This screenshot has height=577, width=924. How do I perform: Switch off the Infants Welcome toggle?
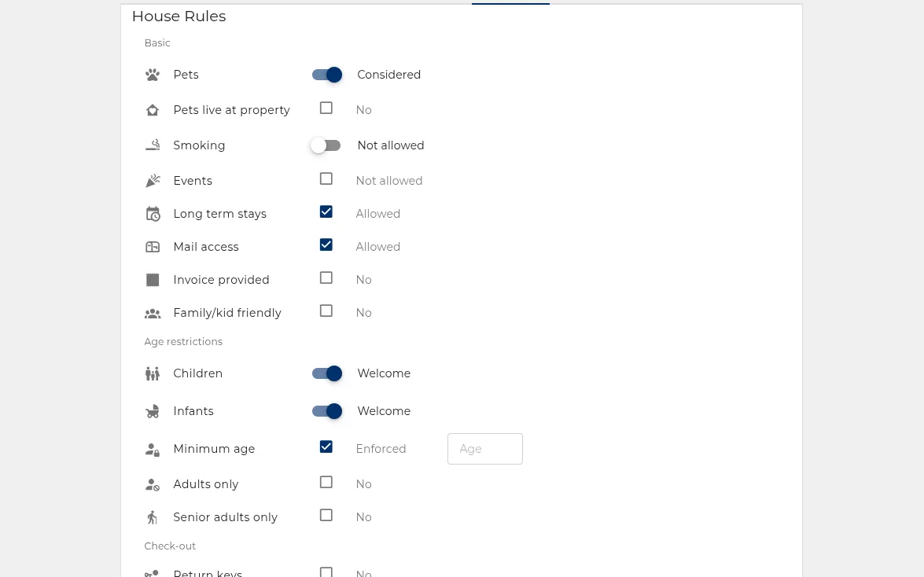tap(327, 411)
